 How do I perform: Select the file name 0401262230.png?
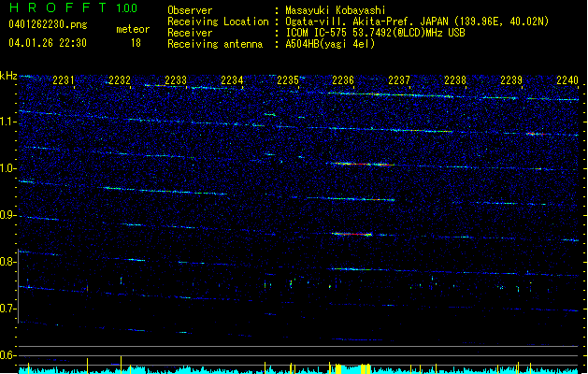pyautogui.click(x=48, y=24)
